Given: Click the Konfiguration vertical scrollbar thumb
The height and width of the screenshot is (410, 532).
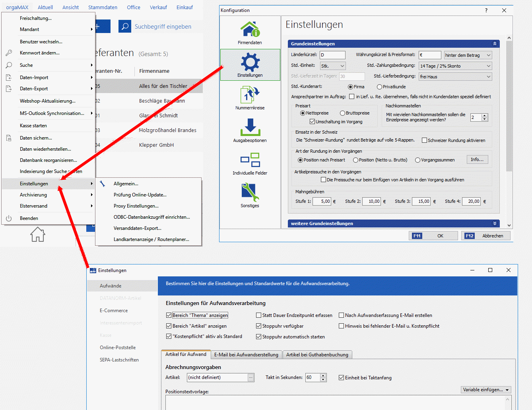Looking at the screenshot, I should [509, 105].
